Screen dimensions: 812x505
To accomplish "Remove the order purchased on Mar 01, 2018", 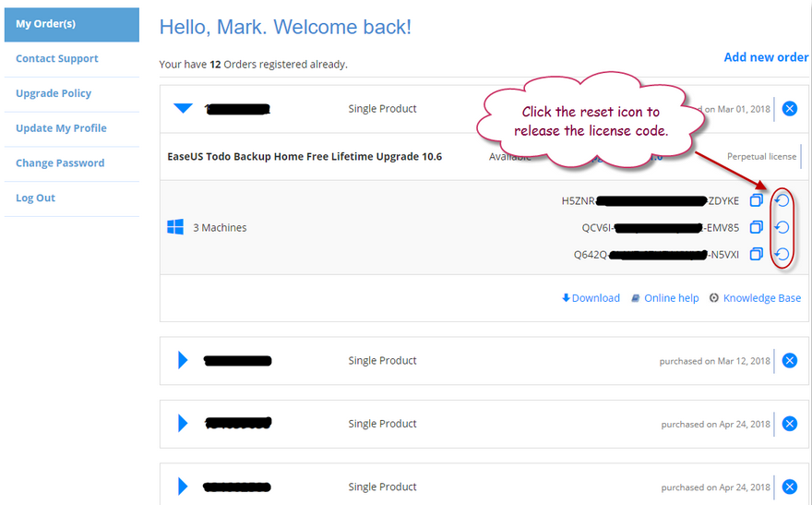I will tap(789, 109).
